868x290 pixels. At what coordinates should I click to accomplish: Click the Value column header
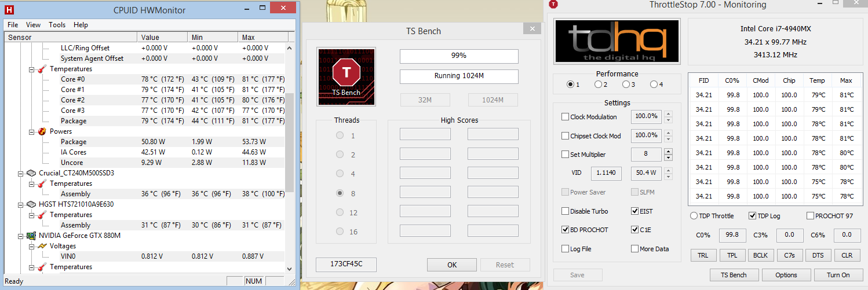pyautogui.click(x=163, y=37)
